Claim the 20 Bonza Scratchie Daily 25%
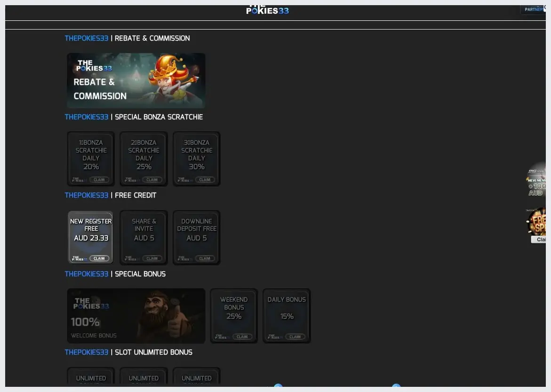The image size is (551, 392). click(x=152, y=180)
